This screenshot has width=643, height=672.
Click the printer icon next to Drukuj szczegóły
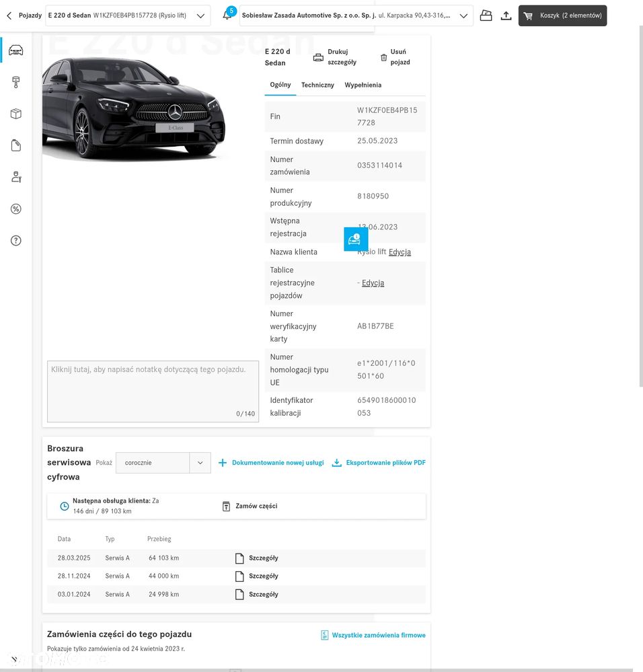[x=318, y=57]
